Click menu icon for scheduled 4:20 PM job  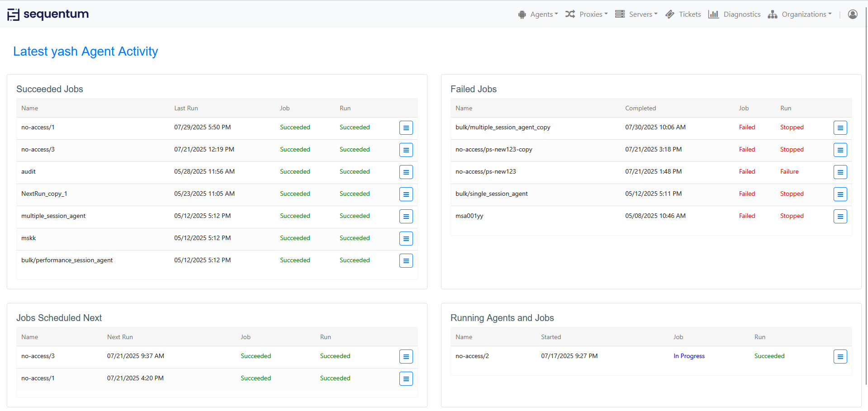point(406,379)
